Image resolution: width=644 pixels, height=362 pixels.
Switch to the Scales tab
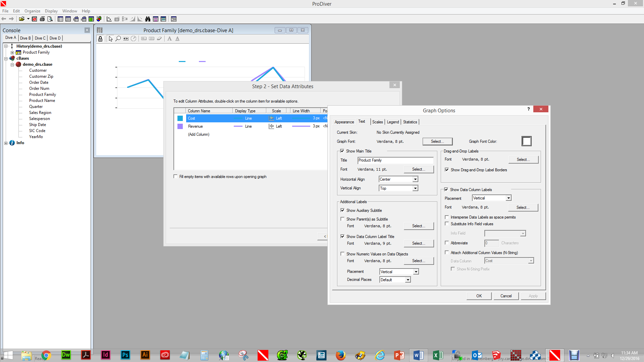(377, 122)
